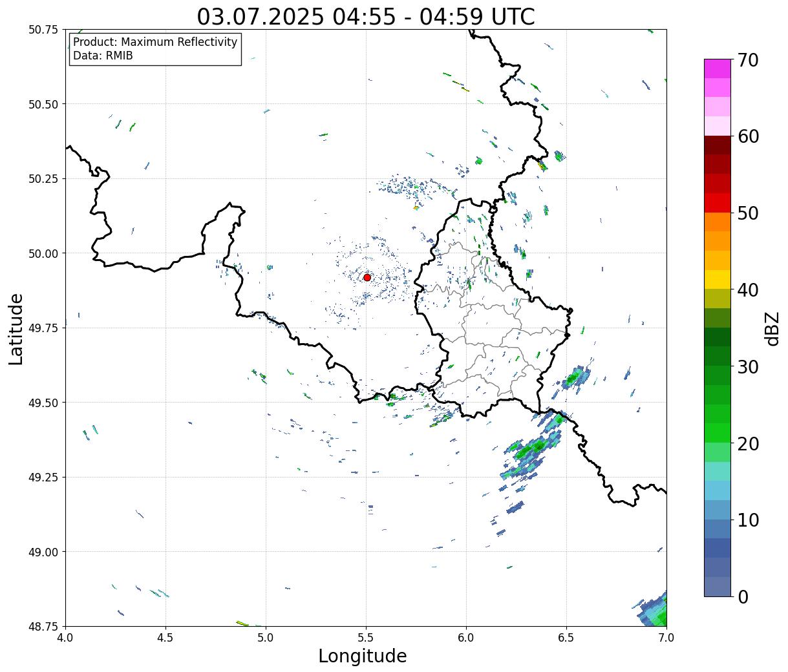Screen dimensions: 788x672
Task: Click the latitude tick label 50.25
Action: coord(43,179)
